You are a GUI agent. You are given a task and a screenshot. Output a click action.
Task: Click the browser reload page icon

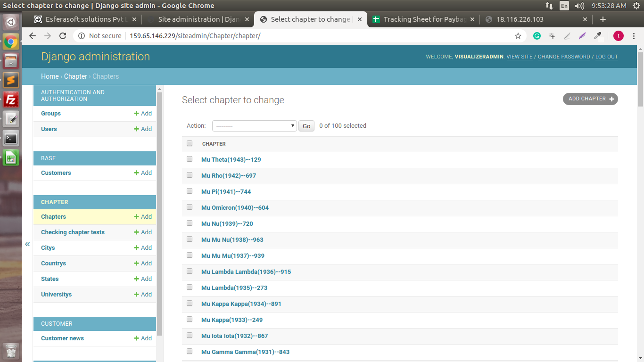click(x=63, y=36)
